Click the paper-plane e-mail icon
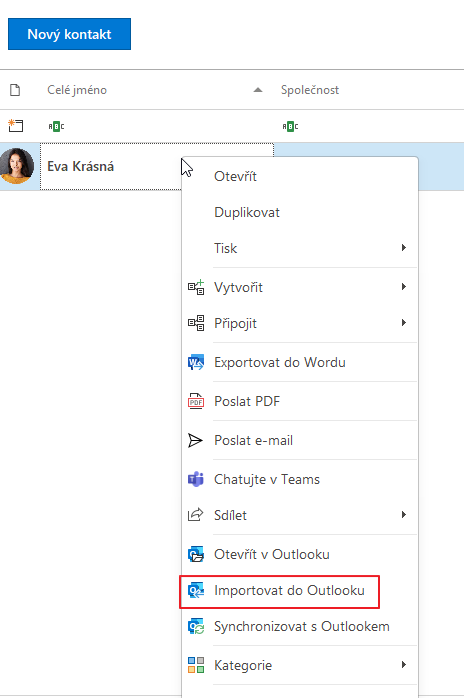464x698 pixels. (195, 440)
